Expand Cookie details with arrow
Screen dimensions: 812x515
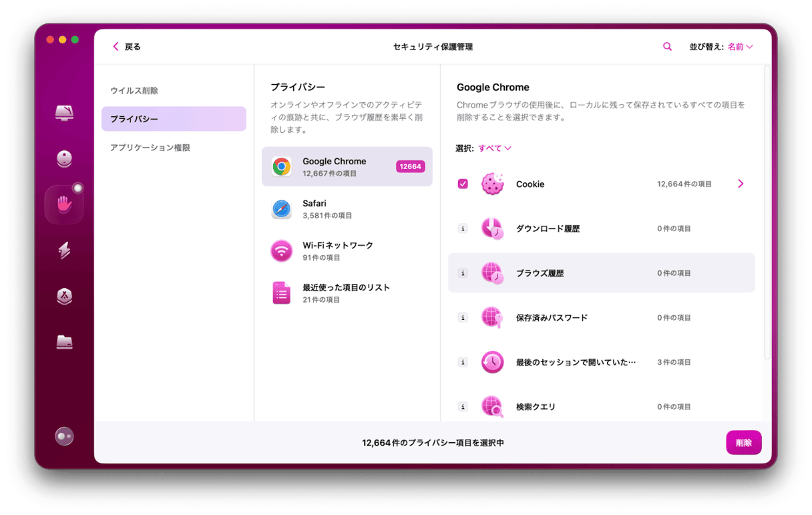[740, 184]
